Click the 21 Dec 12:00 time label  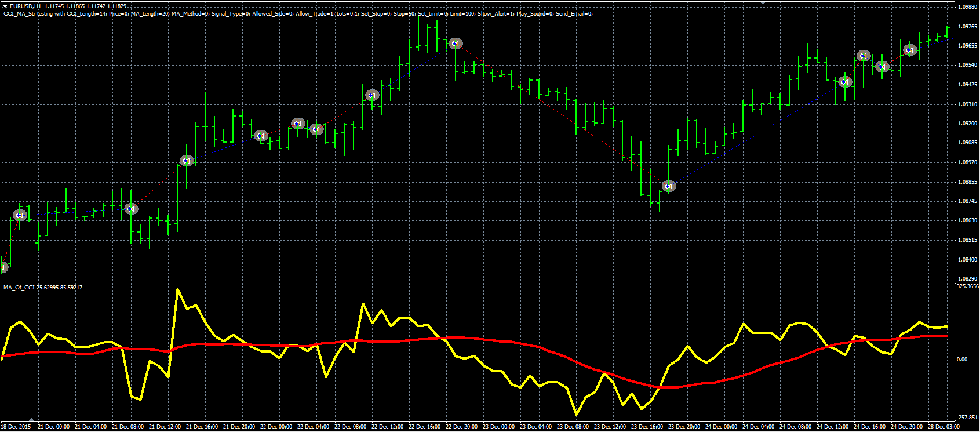165,427
